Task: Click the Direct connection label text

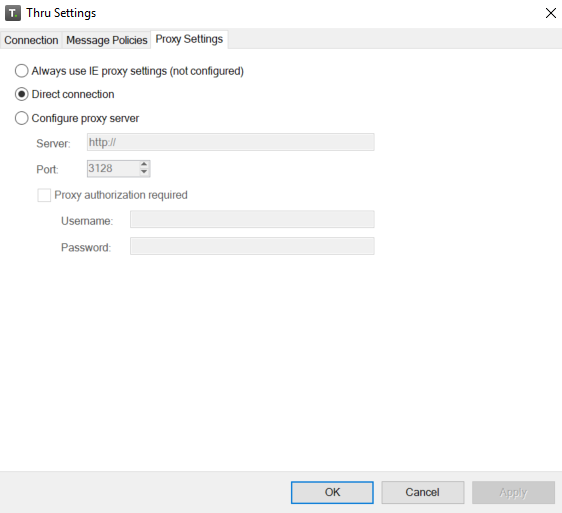Action: pyautogui.click(x=73, y=94)
